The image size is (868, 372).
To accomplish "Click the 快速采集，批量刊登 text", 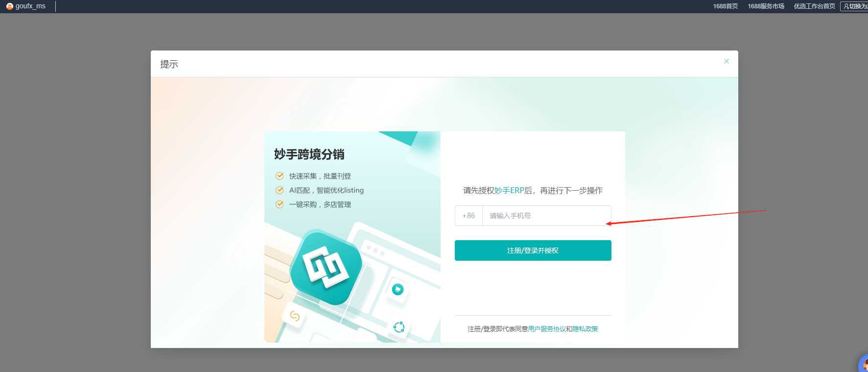I will tap(320, 176).
